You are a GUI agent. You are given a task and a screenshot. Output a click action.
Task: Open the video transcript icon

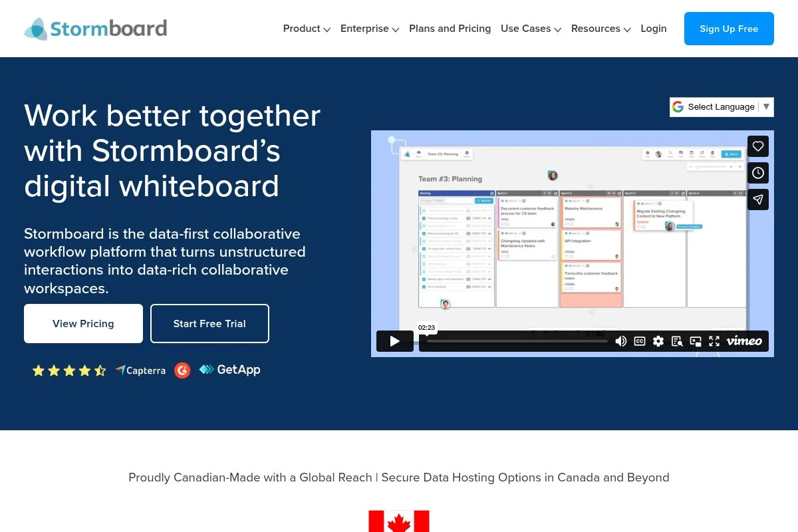pyautogui.click(x=677, y=341)
